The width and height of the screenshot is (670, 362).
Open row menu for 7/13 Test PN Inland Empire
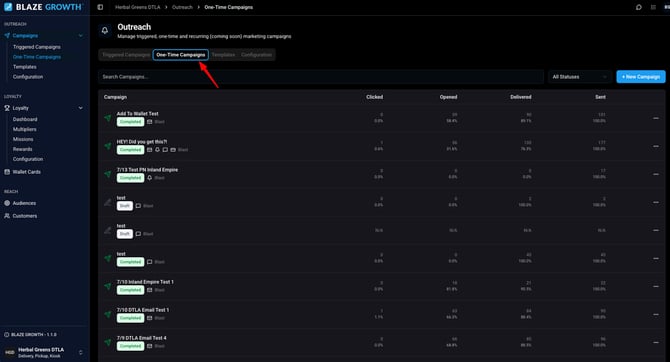click(x=656, y=174)
